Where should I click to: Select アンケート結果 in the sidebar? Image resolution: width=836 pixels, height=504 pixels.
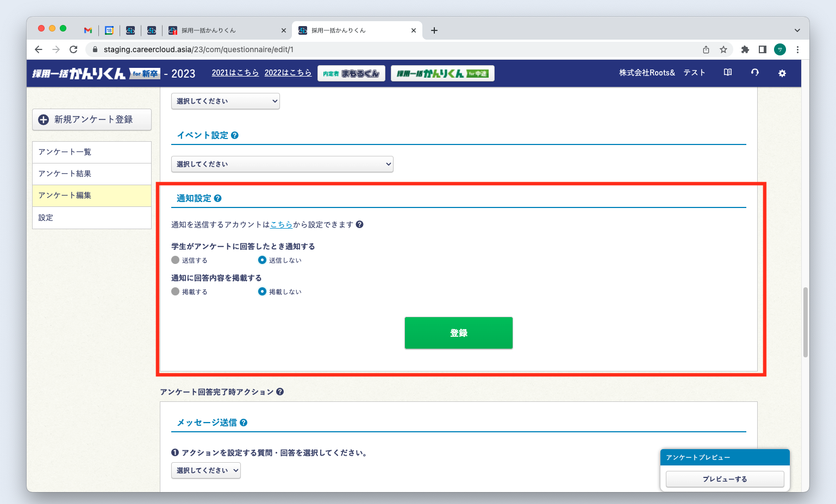click(65, 174)
